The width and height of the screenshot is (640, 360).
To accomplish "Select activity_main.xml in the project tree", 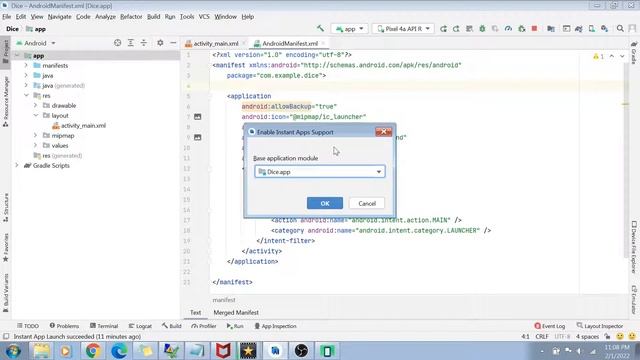I will pos(79,125).
